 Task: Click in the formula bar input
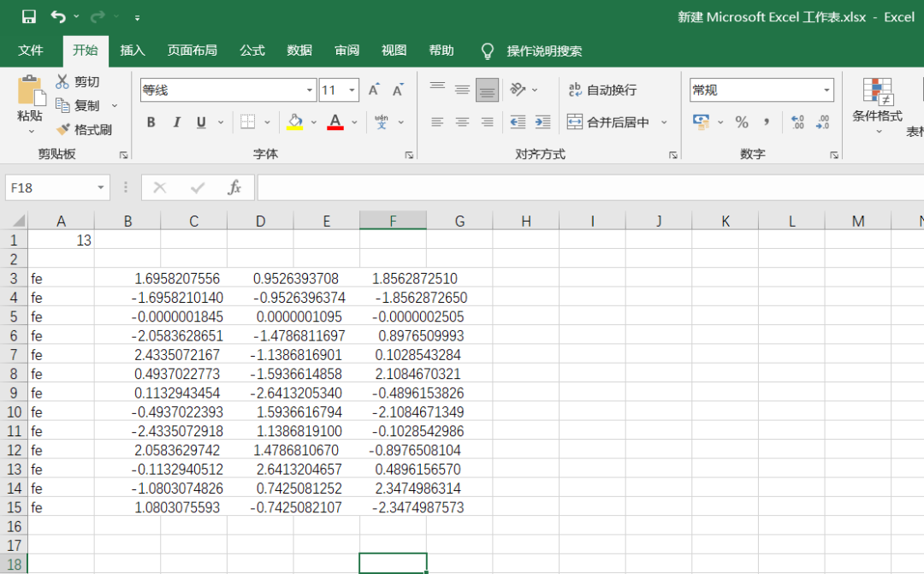click(x=590, y=188)
